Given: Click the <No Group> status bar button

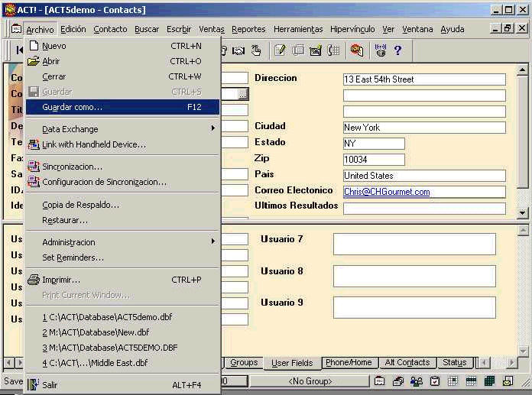Looking at the screenshot, I should (x=310, y=381).
